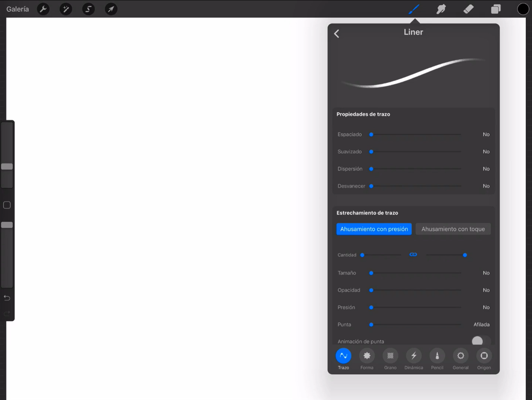Screen dimensions: 532x400
Task: Click the Espaciado value 'No'
Action: tap(486, 135)
